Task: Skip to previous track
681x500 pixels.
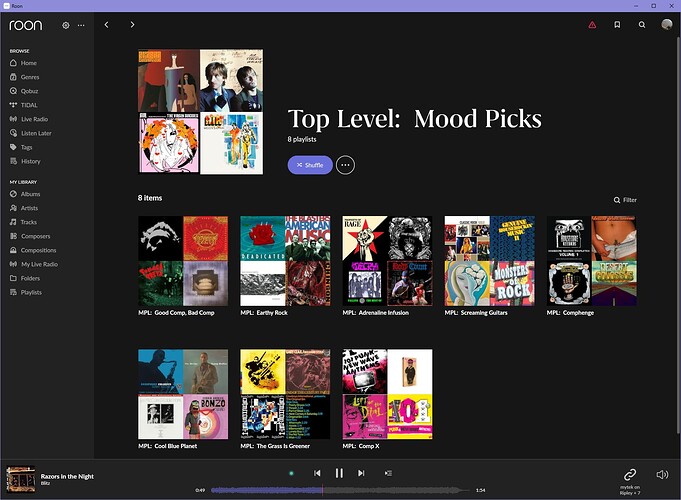Action: 317,473
